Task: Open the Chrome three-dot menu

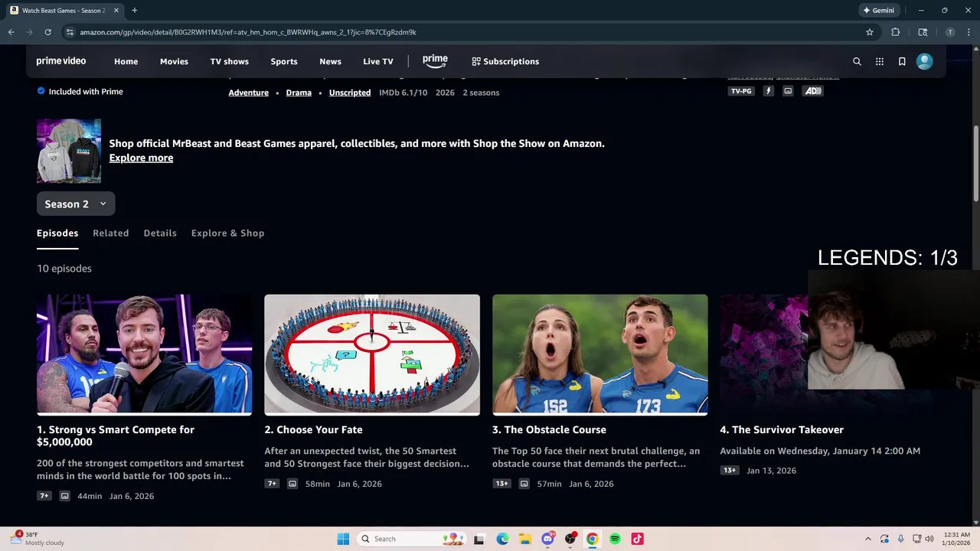Action: (968, 32)
